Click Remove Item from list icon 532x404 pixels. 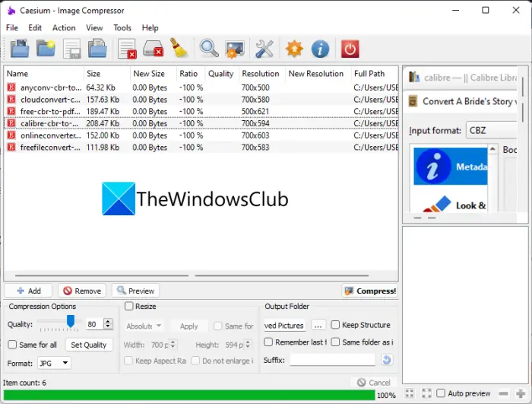click(127, 49)
